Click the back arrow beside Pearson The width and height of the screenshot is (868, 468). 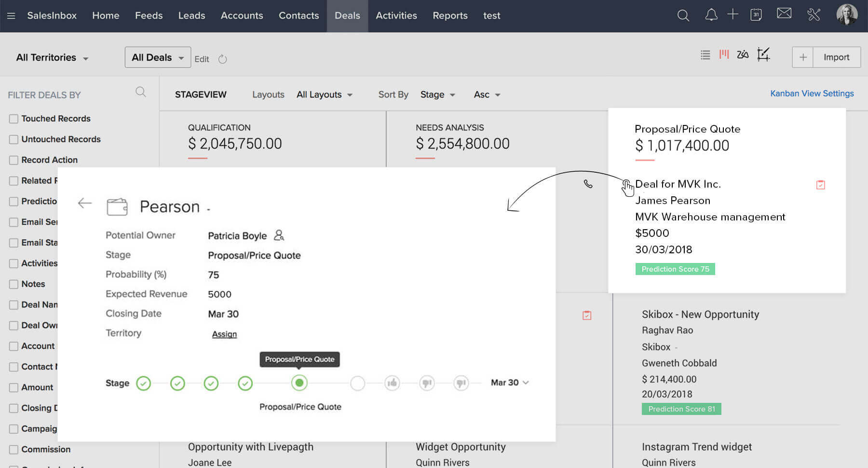[85, 203]
